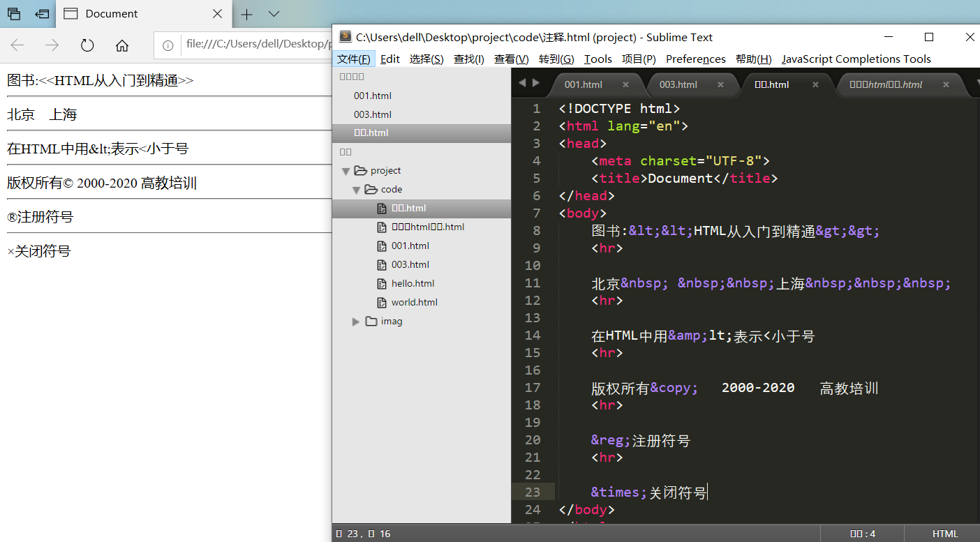Switch to the 003.html editor tab
Image resolution: width=980 pixels, height=542 pixels.
678,84
